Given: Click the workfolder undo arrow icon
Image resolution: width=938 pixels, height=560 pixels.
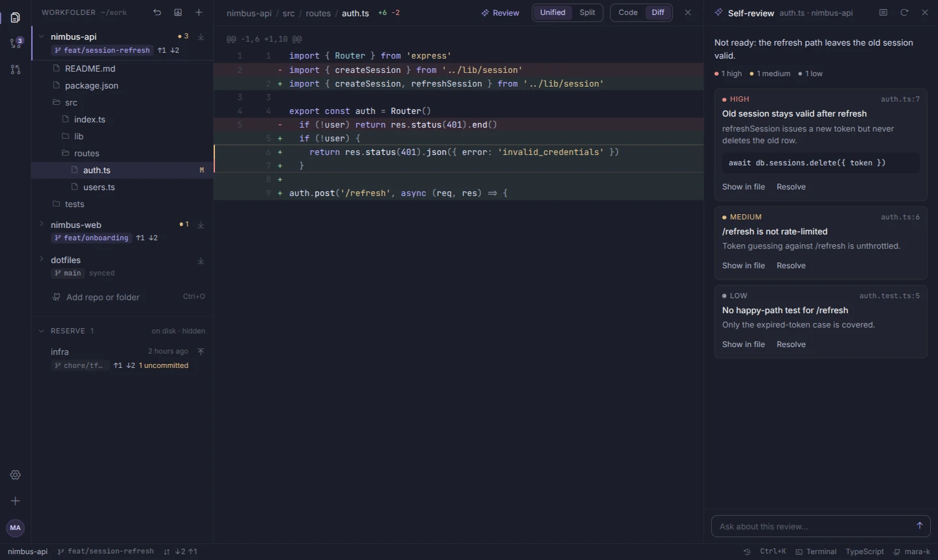Looking at the screenshot, I should (157, 12).
